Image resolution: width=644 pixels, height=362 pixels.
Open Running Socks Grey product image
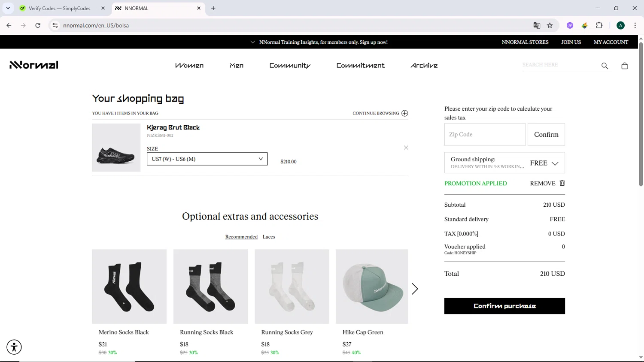click(x=292, y=287)
